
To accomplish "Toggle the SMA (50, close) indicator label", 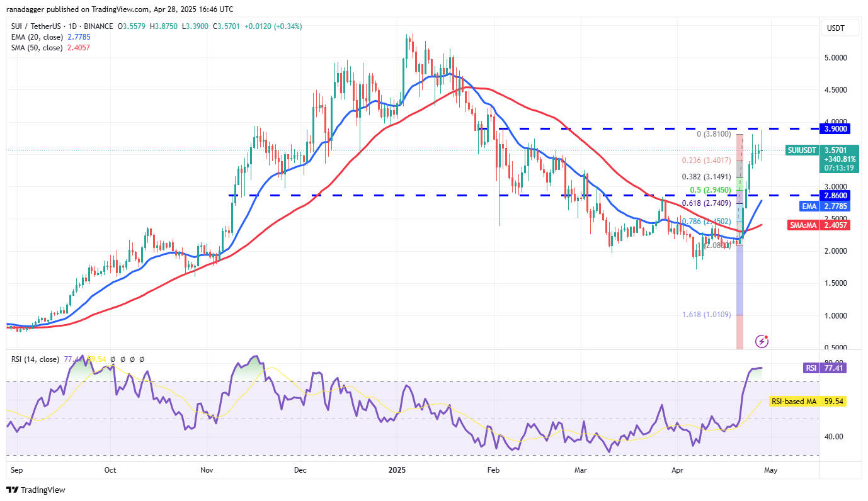I will point(38,47).
